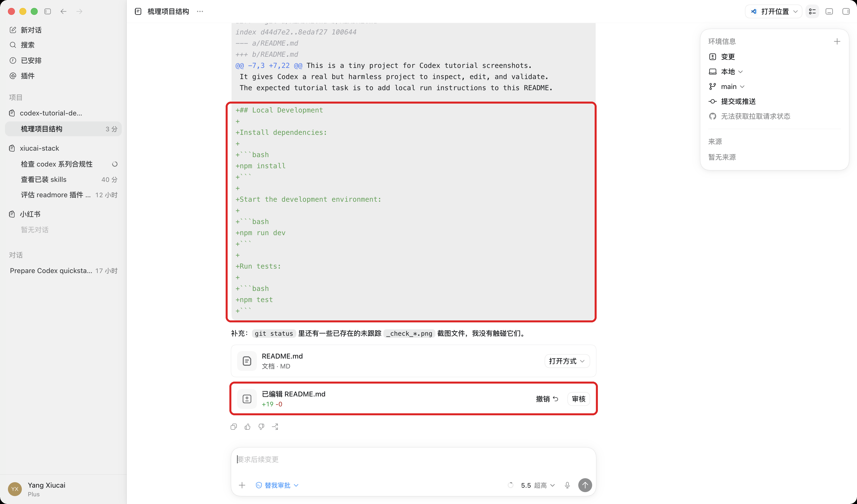Open 插件 plugins section

click(63, 76)
